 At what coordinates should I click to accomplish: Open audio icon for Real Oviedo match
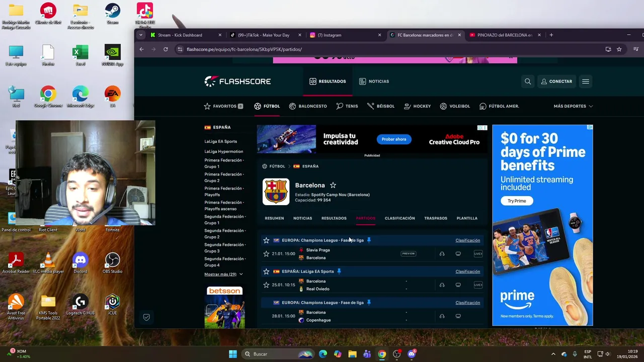[x=442, y=285]
